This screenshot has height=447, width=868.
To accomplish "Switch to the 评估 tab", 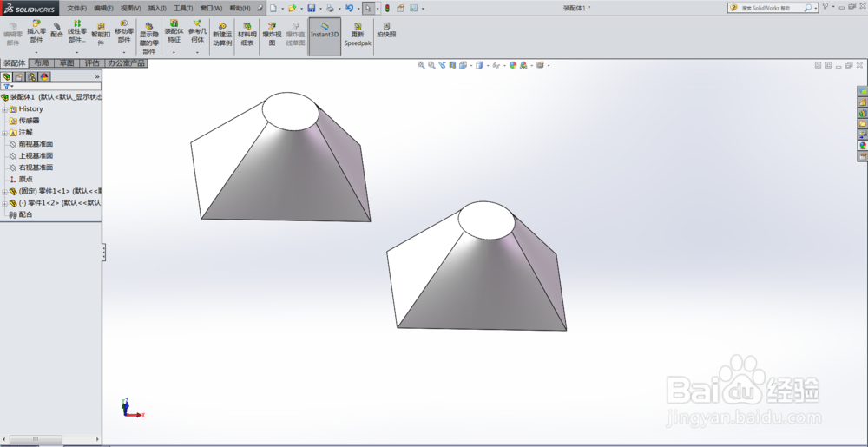I will pos(92,63).
